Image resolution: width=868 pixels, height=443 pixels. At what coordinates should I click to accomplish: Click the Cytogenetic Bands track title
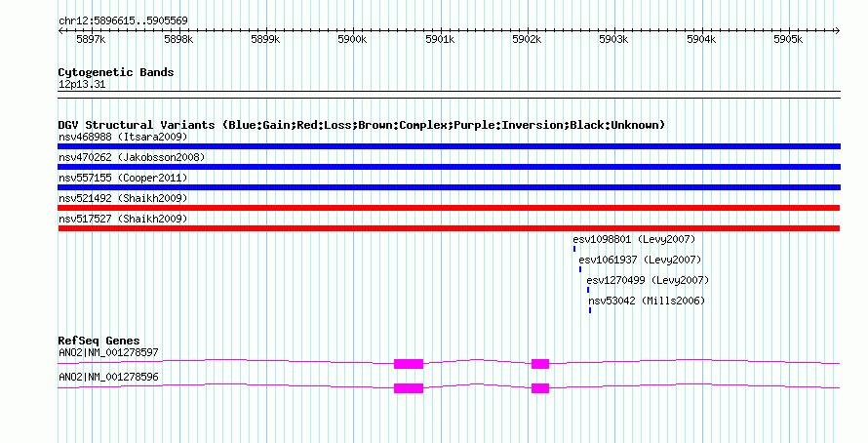coord(116,72)
